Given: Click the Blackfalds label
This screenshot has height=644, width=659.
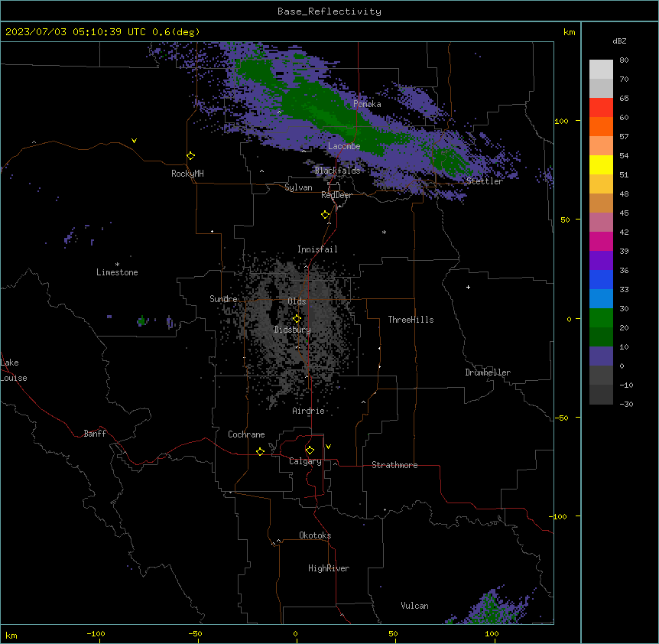Looking at the screenshot, I should (x=337, y=171).
